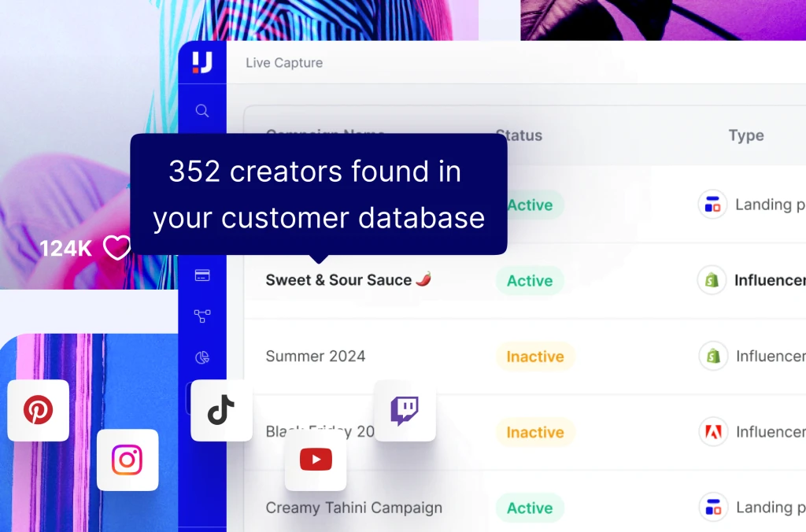Screen dimensions: 806x532
Task: Open the credit card payments sidebar icon
Action: [x=202, y=275]
